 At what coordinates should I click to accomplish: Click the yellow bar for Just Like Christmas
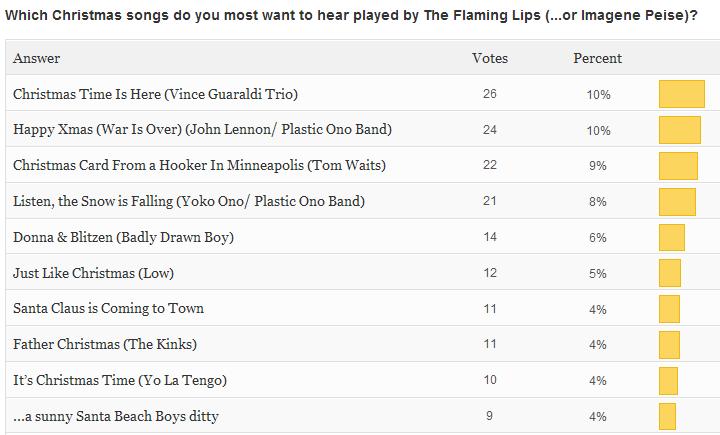click(x=669, y=273)
